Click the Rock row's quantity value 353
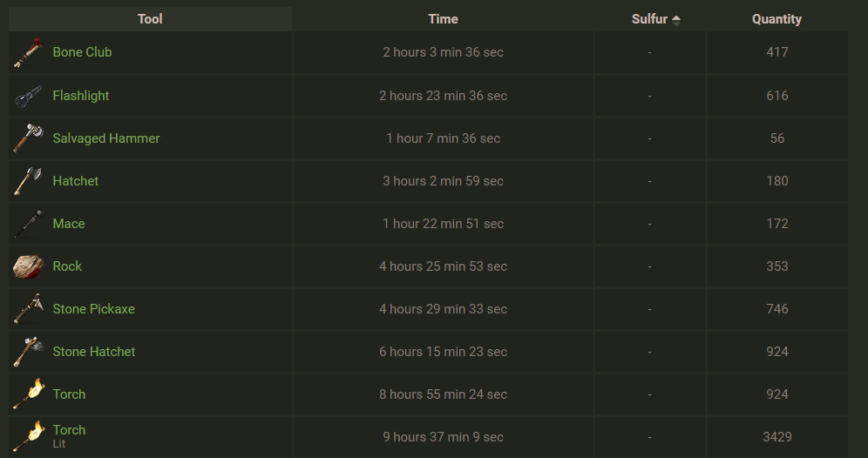This screenshot has height=458, width=868. pos(777,266)
